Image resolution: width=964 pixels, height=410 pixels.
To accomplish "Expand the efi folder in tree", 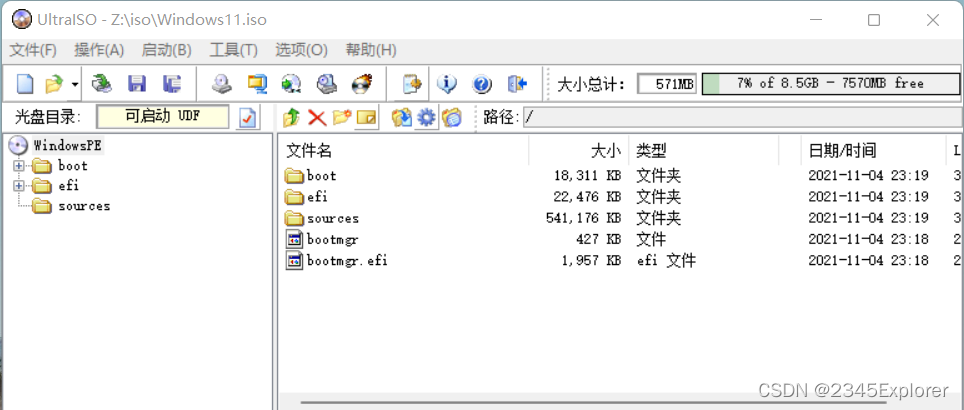I will 18,186.
